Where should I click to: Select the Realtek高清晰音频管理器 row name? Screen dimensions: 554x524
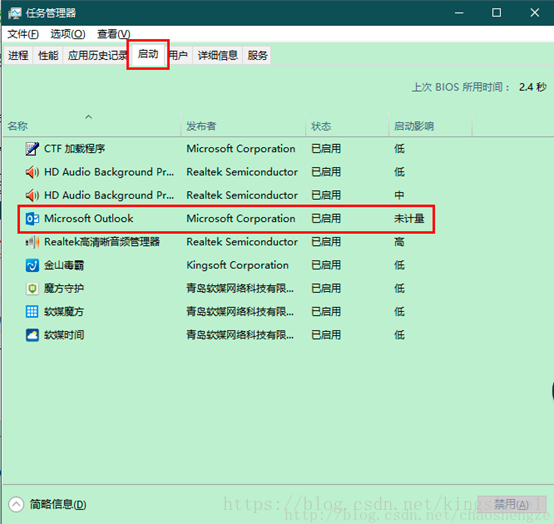click(x=102, y=242)
